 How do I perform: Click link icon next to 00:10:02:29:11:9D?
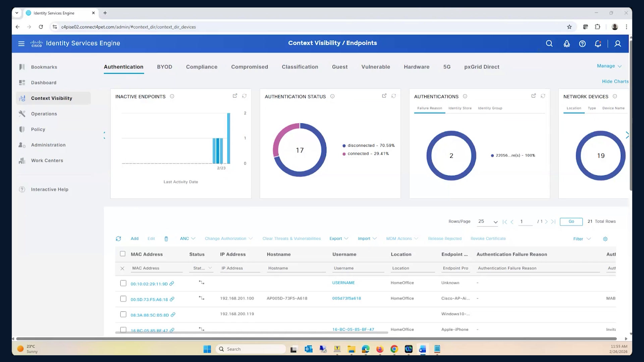point(172,284)
